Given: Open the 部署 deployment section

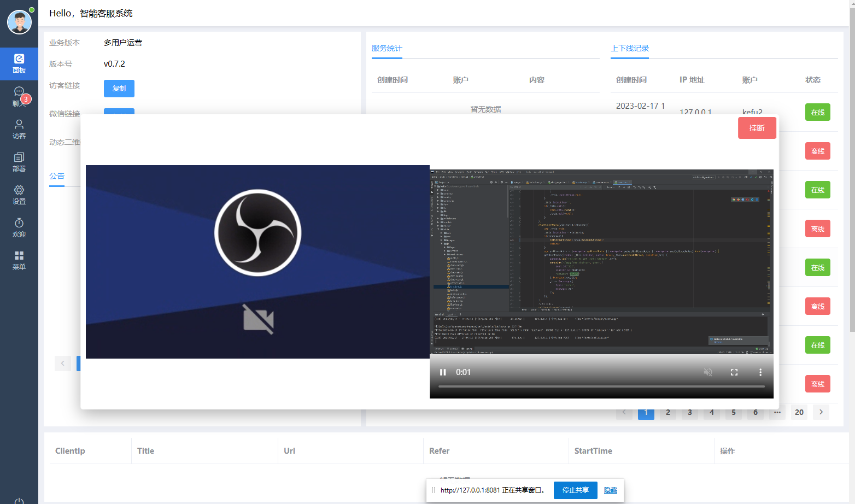Looking at the screenshot, I should click(19, 162).
